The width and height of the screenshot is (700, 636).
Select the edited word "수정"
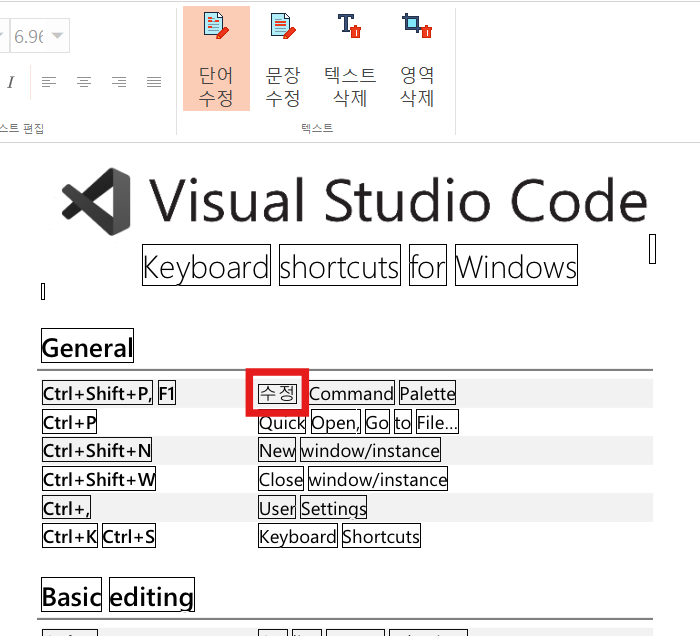click(277, 393)
